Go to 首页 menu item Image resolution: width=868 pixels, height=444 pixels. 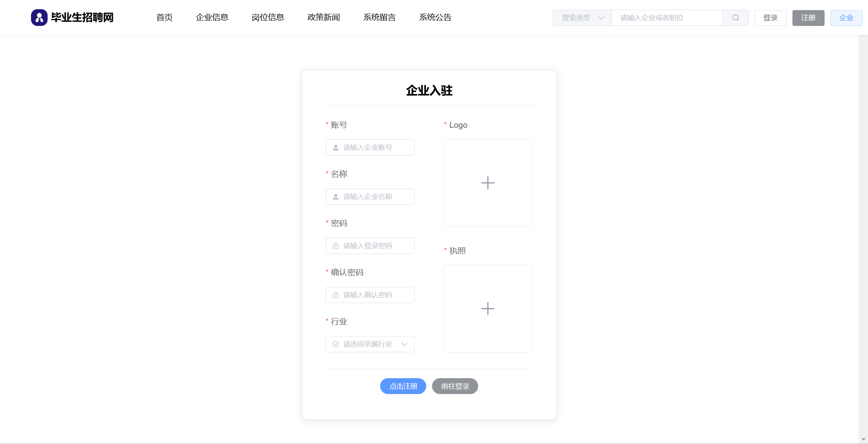tap(164, 17)
